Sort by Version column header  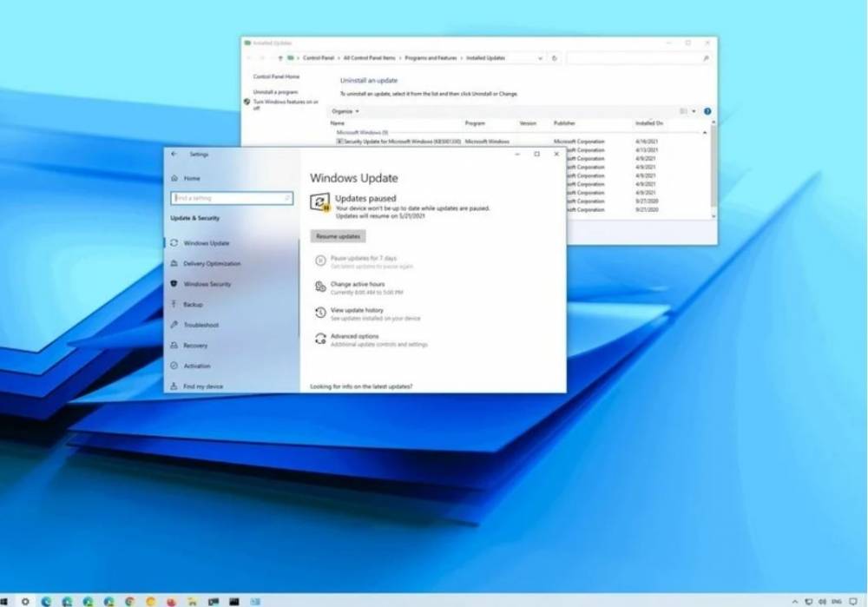528,123
